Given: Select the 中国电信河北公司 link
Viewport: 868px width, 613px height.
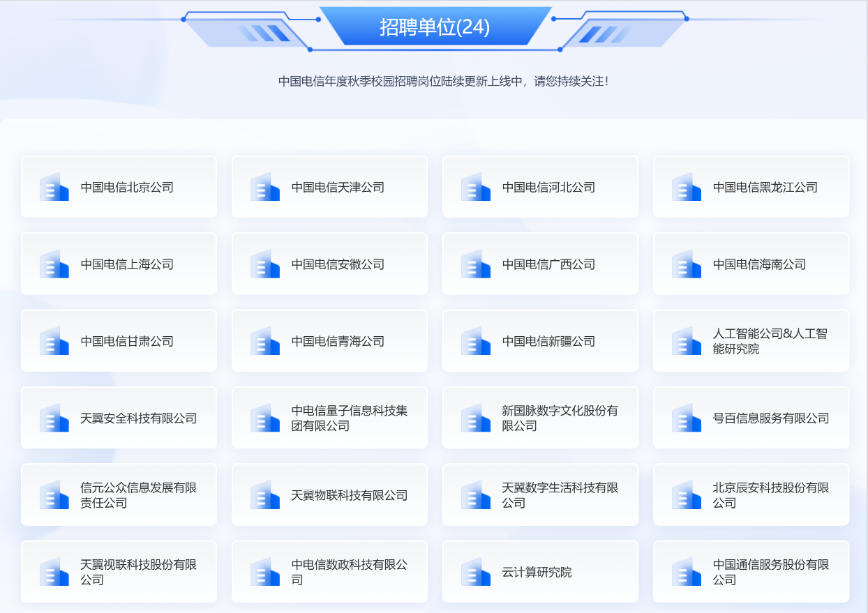Looking at the screenshot, I should click(548, 187).
